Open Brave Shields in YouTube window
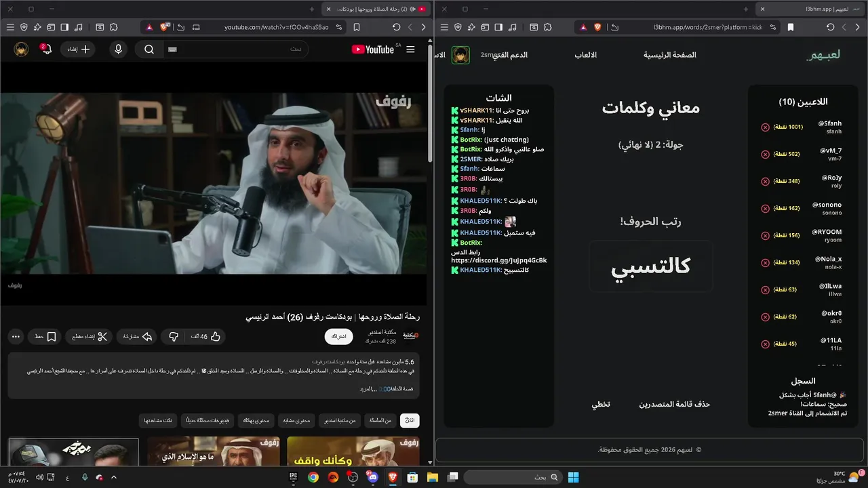The height and width of the screenshot is (488, 868). tap(164, 27)
